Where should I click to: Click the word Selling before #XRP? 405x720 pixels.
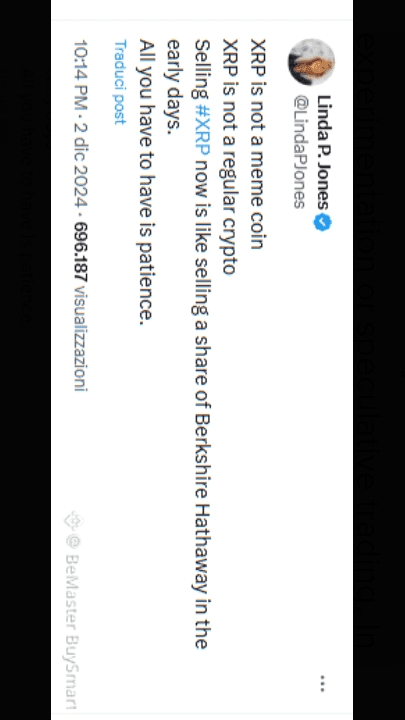pyautogui.click(x=202, y=69)
